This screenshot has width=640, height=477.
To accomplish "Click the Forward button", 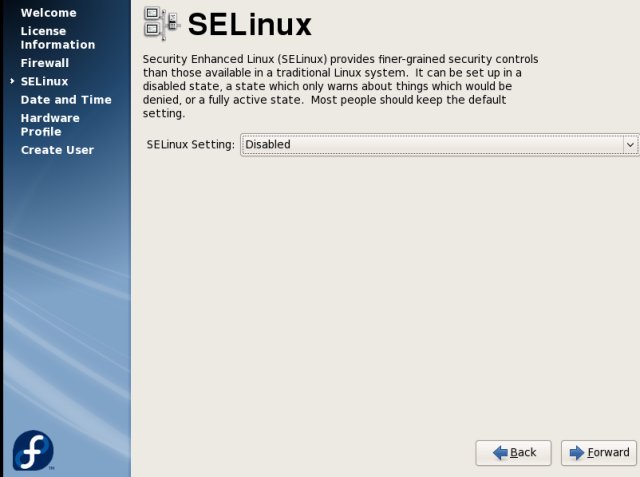I will click(x=599, y=453).
